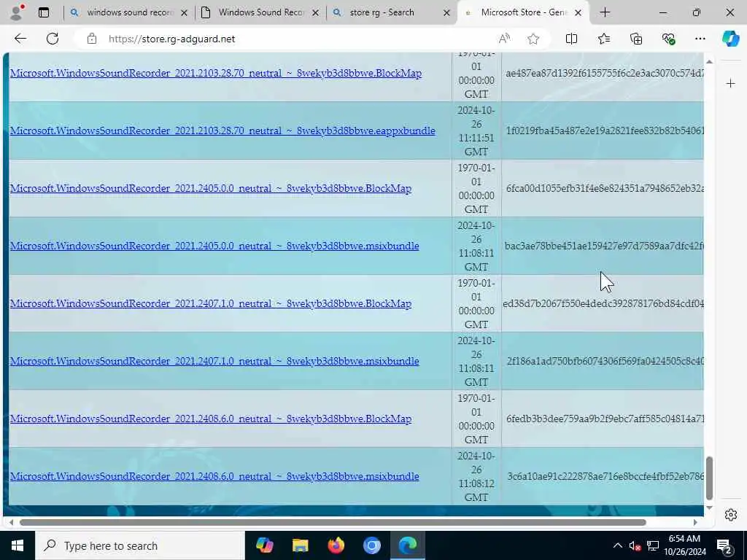
Task: Download 2021.2103.28.70 BlockMap file link
Action: (216, 73)
